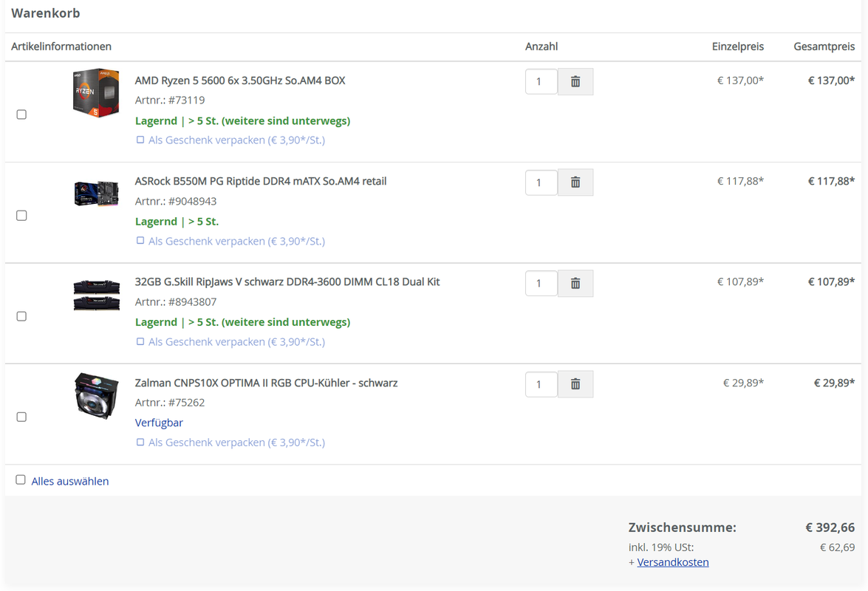Enable gift wrapping for Zalman CPU-Kühler

(140, 443)
